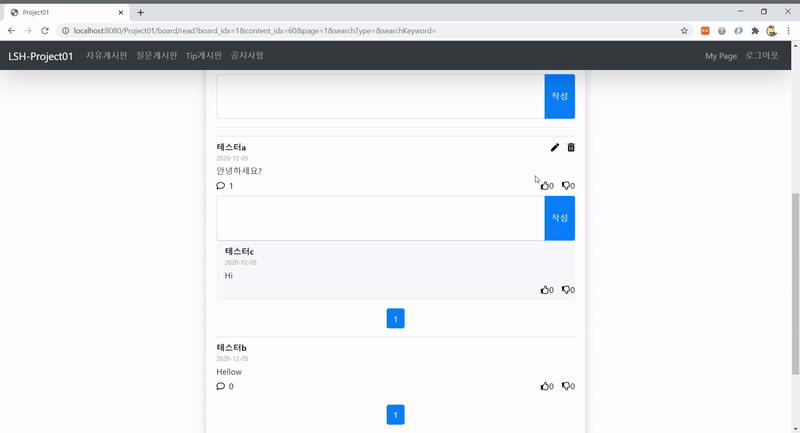Click reply text Hi
Viewport: 800px width, 433px height.
pos(229,275)
